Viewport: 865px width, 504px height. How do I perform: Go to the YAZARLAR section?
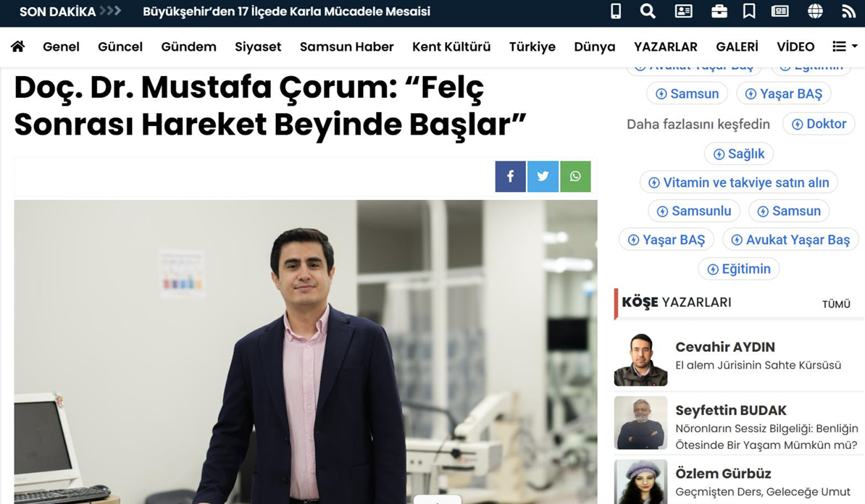click(x=665, y=46)
